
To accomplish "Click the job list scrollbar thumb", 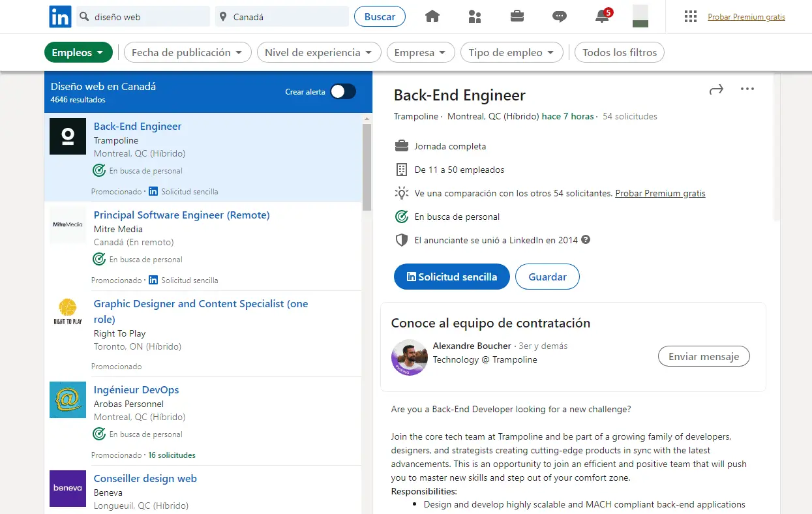I will click(367, 166).
